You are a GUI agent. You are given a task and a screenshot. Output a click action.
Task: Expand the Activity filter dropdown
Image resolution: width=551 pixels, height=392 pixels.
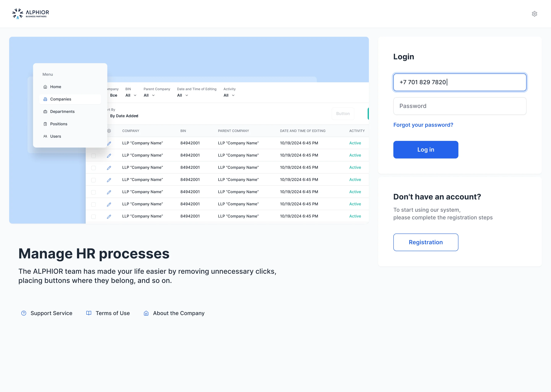[229, 95]
